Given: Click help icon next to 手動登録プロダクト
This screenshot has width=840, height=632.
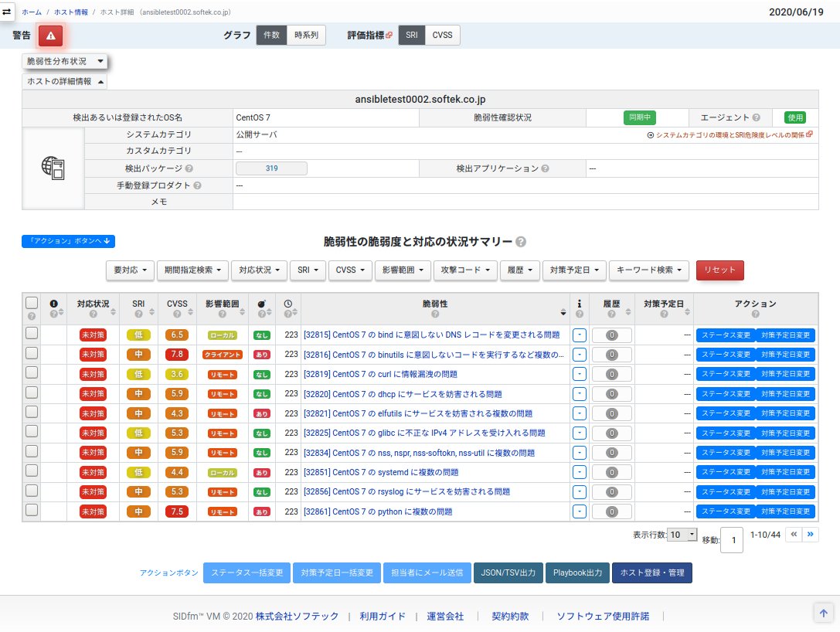Looking at the screenshot, I should 197,185.
